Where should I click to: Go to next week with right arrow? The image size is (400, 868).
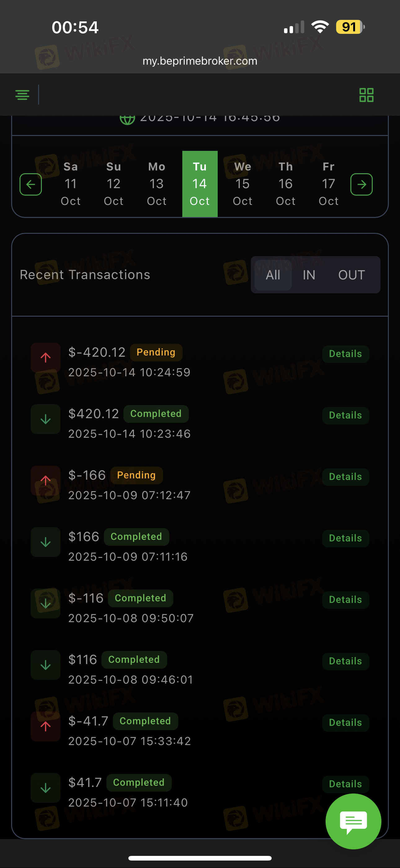pyautogui.click(x=361, y=184)
